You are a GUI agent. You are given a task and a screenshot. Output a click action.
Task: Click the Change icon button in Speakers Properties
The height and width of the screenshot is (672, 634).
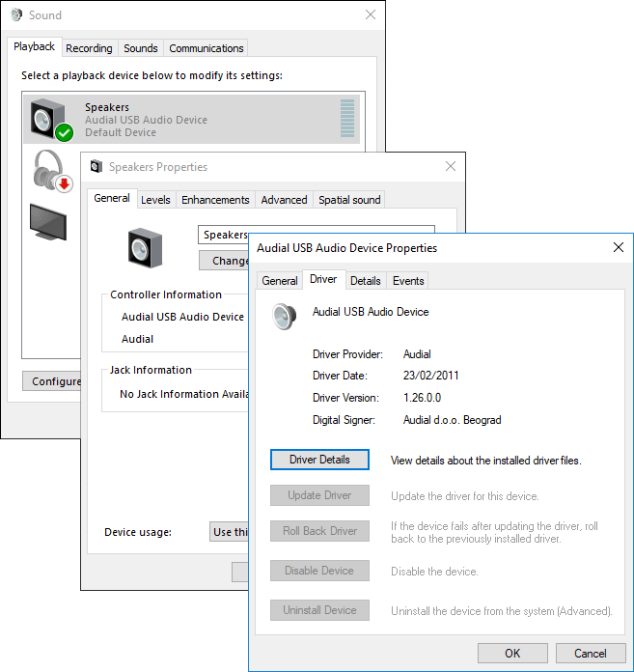[x=224, y=261]
